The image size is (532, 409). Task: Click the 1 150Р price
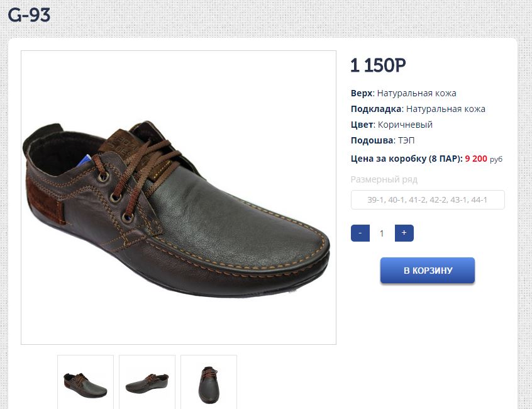pyautogui.click(x=379, y=65)
